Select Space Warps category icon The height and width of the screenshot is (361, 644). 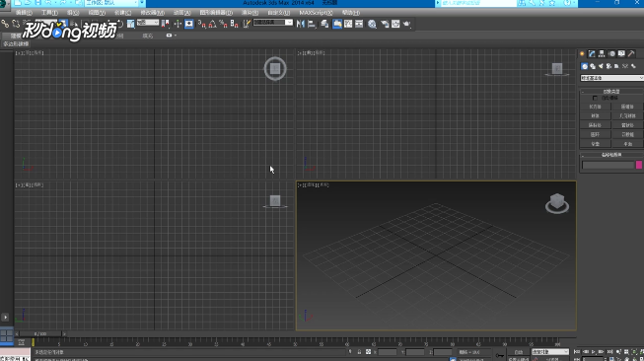[x=625, y=66]
